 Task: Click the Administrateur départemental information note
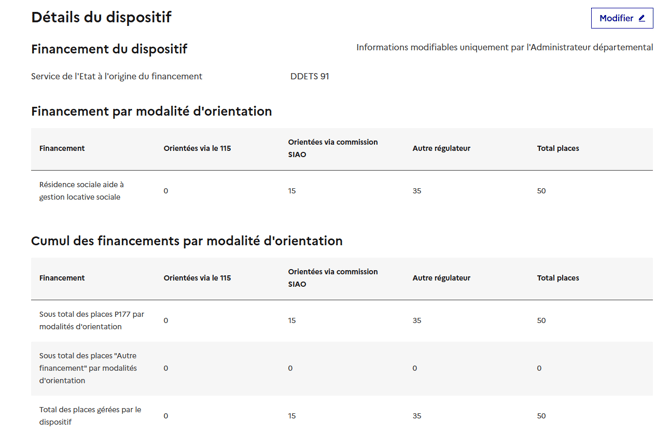click(x=504, y=47)
